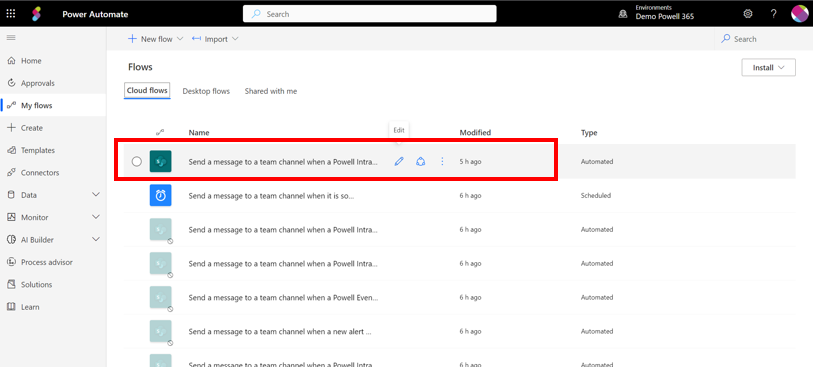Switch to the Desktop flows tab
This screenshot has height=367, width=813.
pos(206,91)
